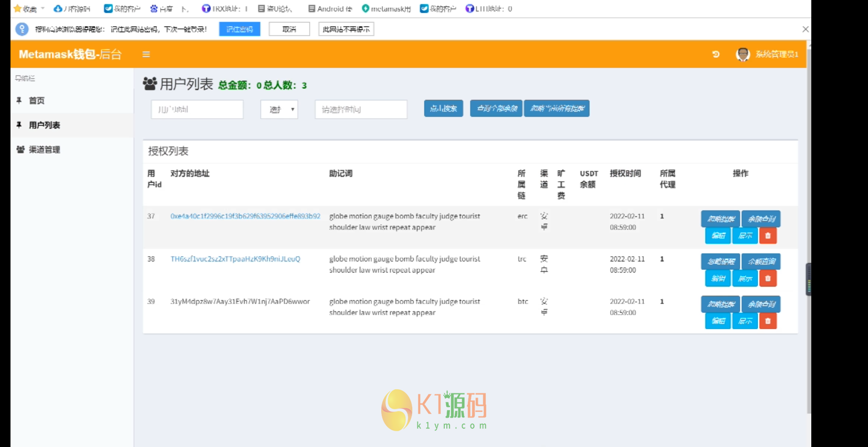This screenshot has width=868, height=447.
Task: Open the 选择 dropdown in search filters
Action: pos(279,109)
